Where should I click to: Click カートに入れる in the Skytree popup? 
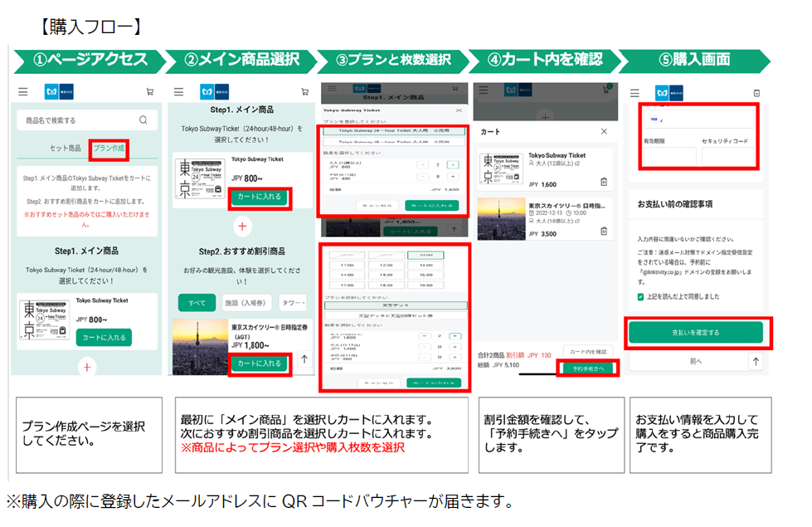[x=434, y=383]
